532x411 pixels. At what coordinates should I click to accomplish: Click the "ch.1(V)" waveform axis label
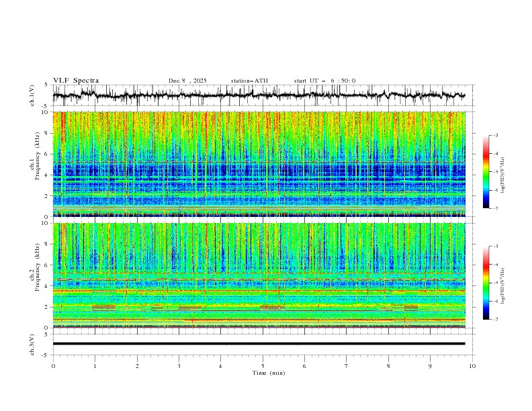click(32, 95)
